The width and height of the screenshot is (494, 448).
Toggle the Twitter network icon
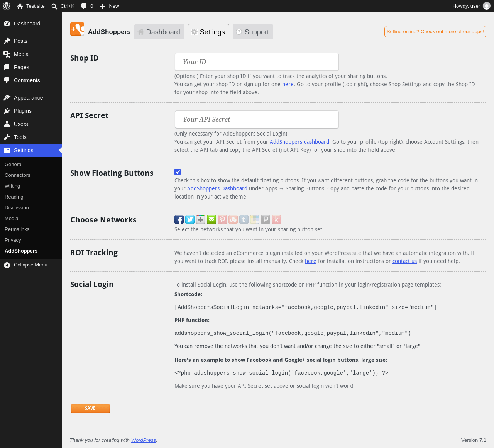tap(190, 219)
